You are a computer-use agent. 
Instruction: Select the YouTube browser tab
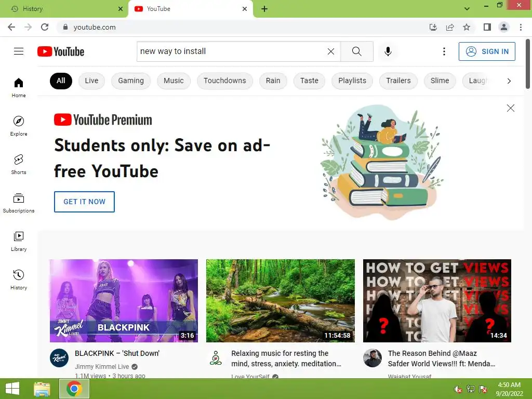(x=190, y=9)
